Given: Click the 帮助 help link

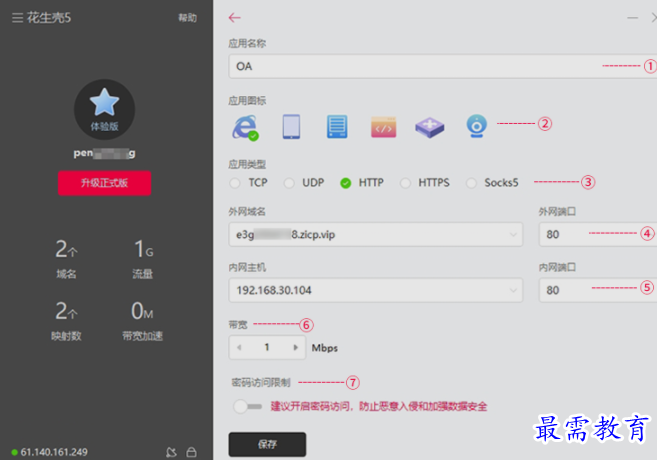Looking at the screenshot, I should click(187, 18).
